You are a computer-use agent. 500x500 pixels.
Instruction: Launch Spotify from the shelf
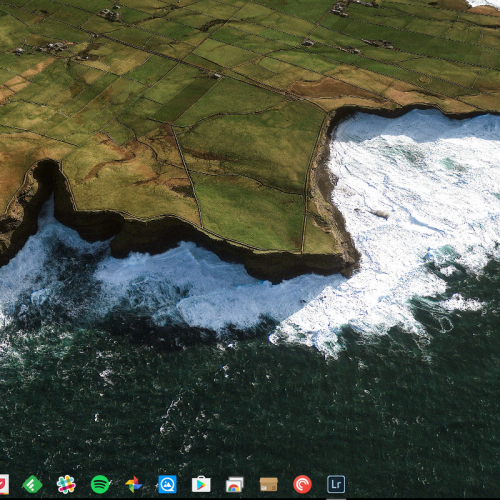click(x=100, y=484)
